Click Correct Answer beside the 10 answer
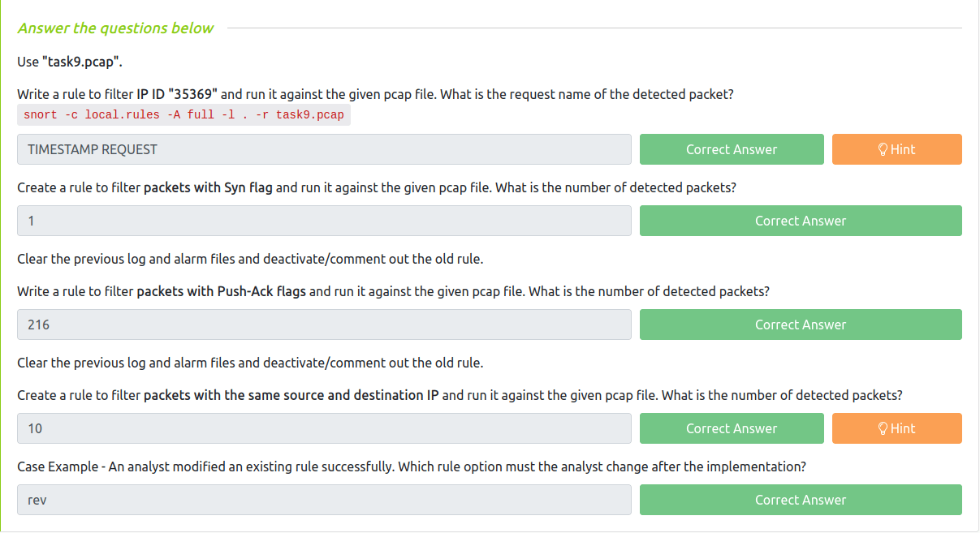 coord(731,428)
